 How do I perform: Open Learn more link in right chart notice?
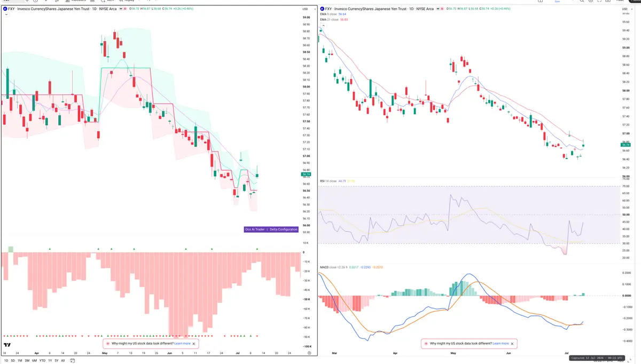[x=501, y=344]
